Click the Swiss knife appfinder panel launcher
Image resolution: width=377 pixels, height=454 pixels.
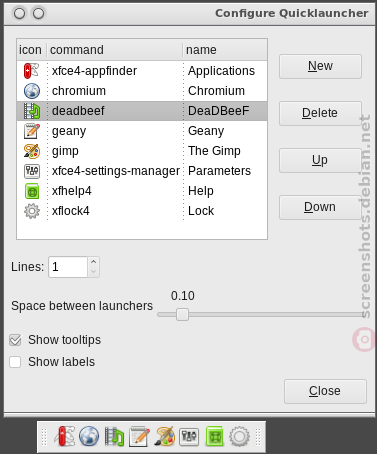pyautogui.click(x=65, y=436)
